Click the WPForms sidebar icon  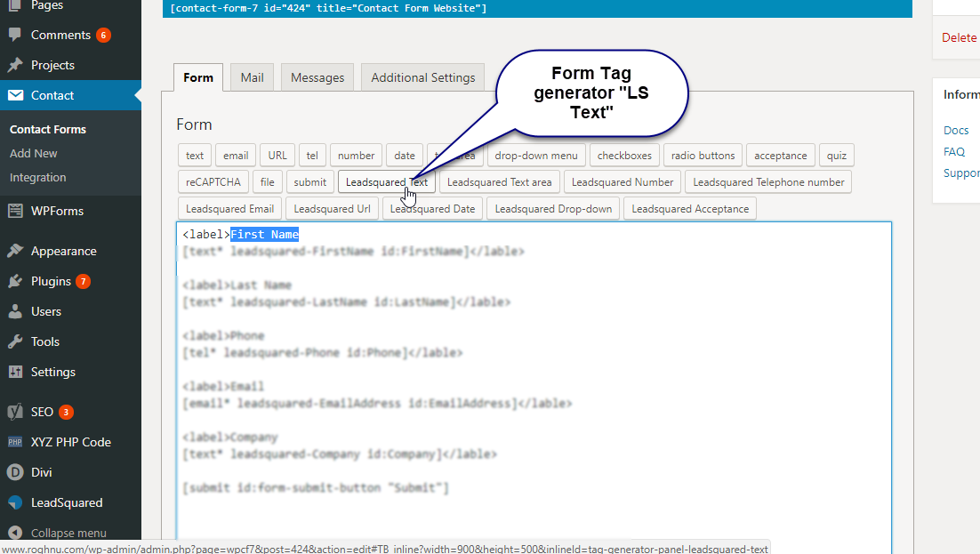point(15,211)
